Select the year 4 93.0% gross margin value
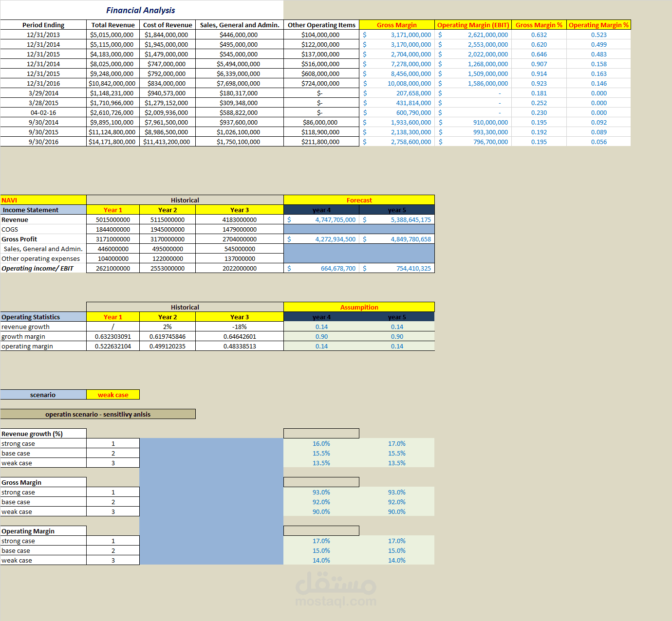This screenshot has height=621, width=672. tap(321, 492)
